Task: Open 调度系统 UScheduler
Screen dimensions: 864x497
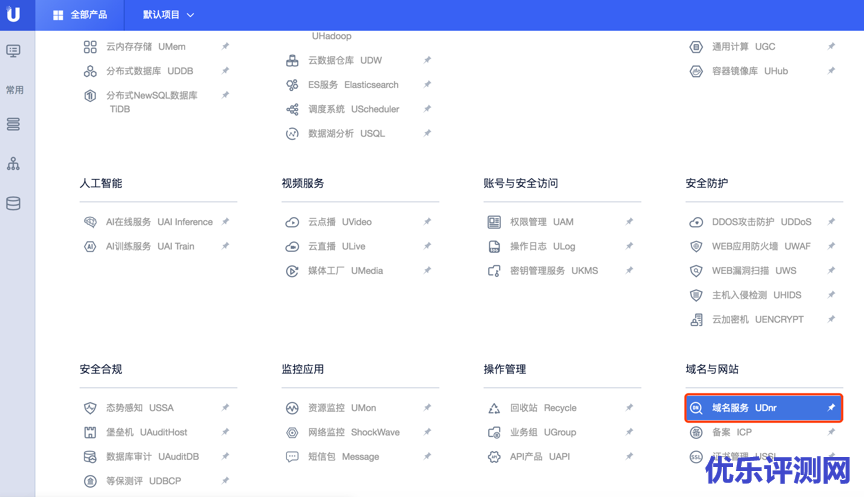Action: point(353,109)
